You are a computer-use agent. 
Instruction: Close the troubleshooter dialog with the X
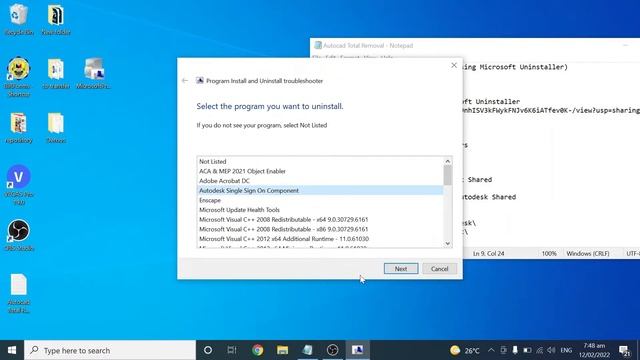click(454, 65)
